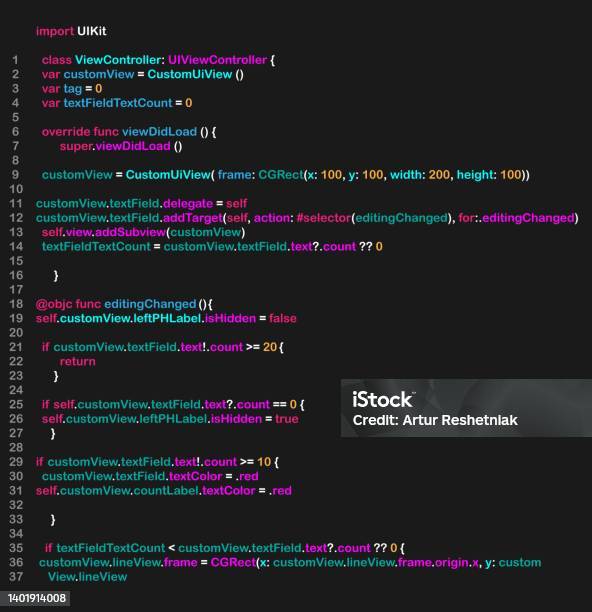Click "textFieldTextCount" on line 4

118,103
